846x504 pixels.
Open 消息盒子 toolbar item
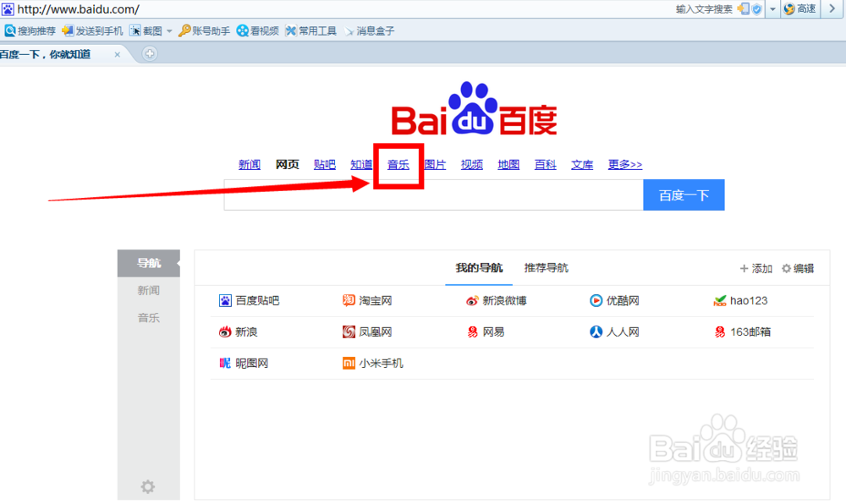[370, 30]
